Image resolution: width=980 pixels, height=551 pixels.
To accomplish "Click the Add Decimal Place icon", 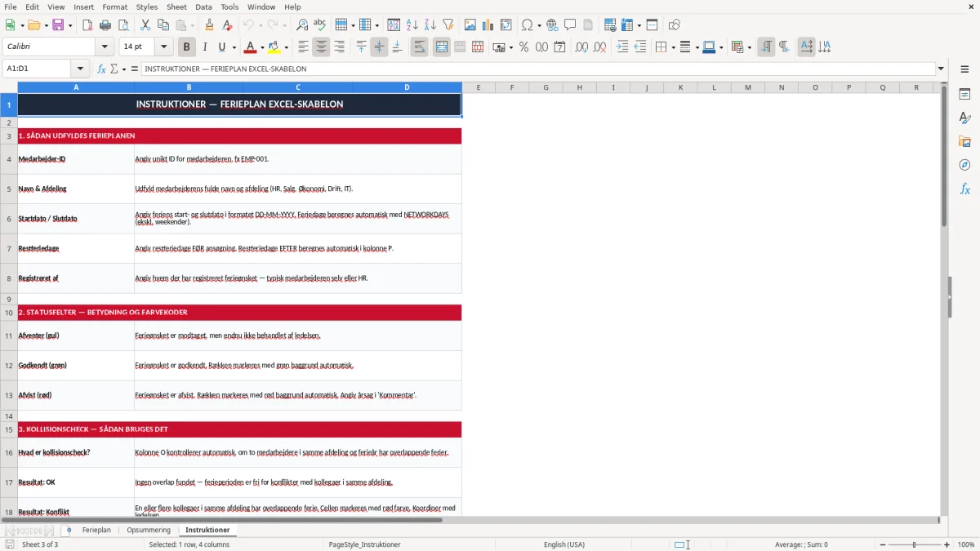I will (x=581, y=47).
